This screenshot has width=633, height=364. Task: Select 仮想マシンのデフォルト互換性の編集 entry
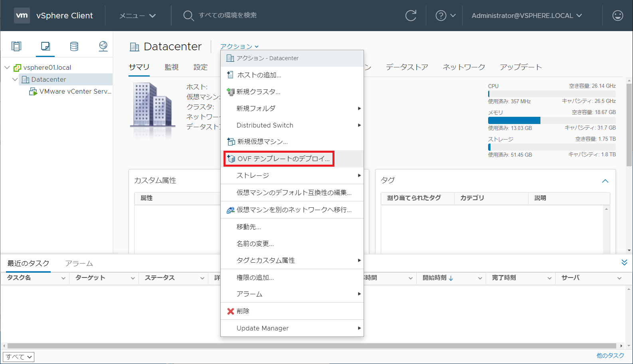coord(292,193)
